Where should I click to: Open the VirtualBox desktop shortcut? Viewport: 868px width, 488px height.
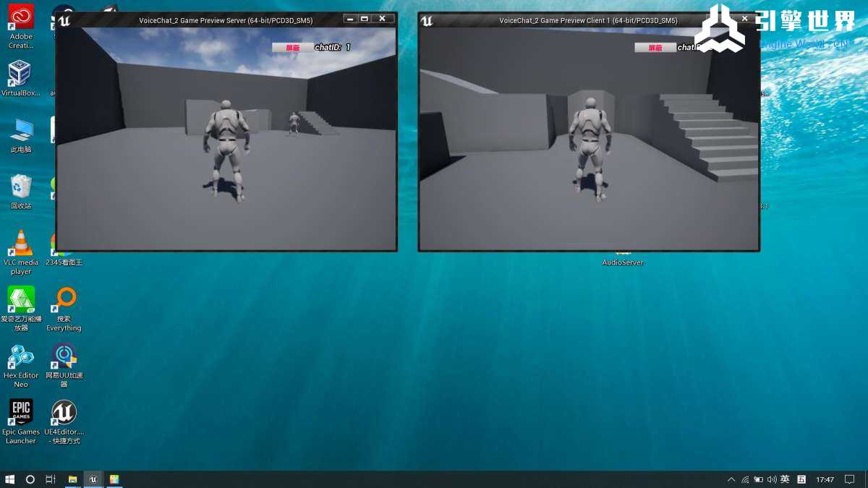20,74
